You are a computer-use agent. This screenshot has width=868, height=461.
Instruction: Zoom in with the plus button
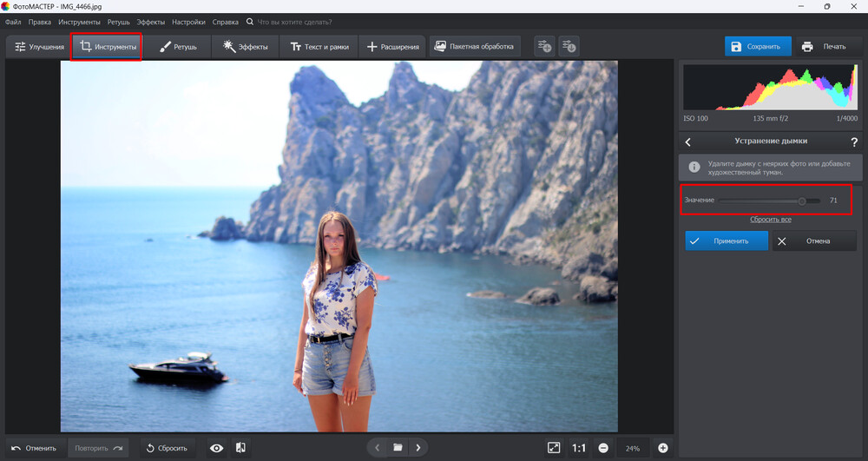pyautogui.click(x=663, y=448)
